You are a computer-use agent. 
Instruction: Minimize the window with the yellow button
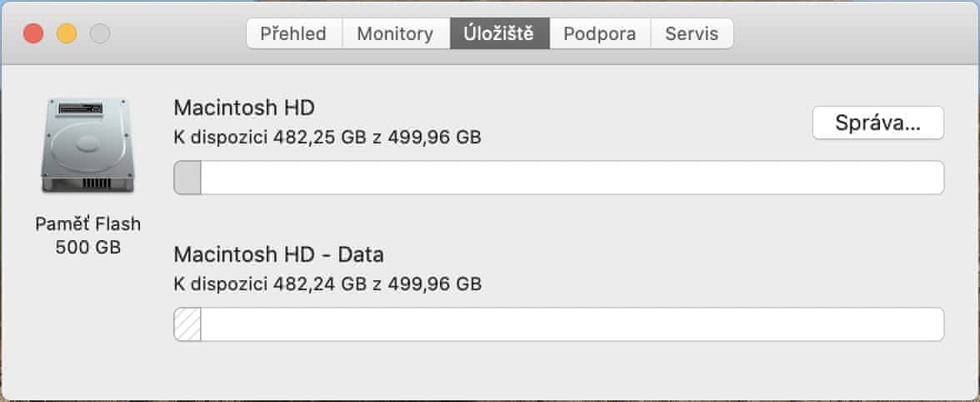pyautogui.click(x=67, y=34)
